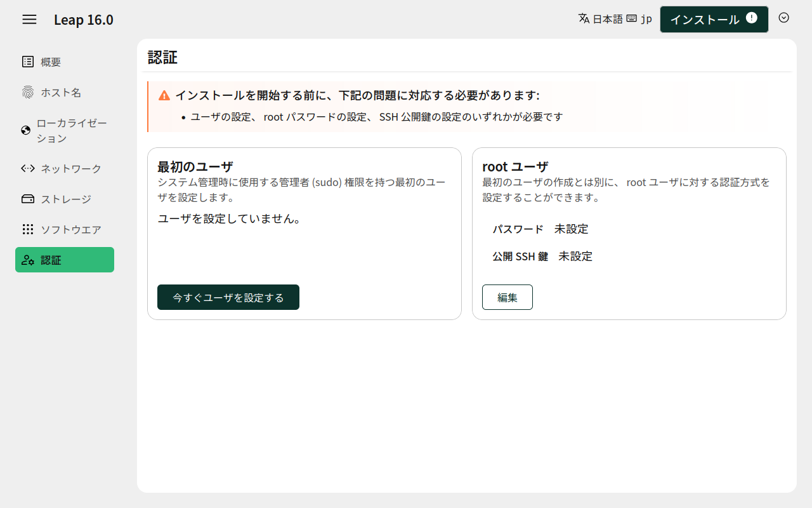Click the 公開 SSH 鍵 未設定 status value
The image size is (812, 508).
[x=575, y=257]
